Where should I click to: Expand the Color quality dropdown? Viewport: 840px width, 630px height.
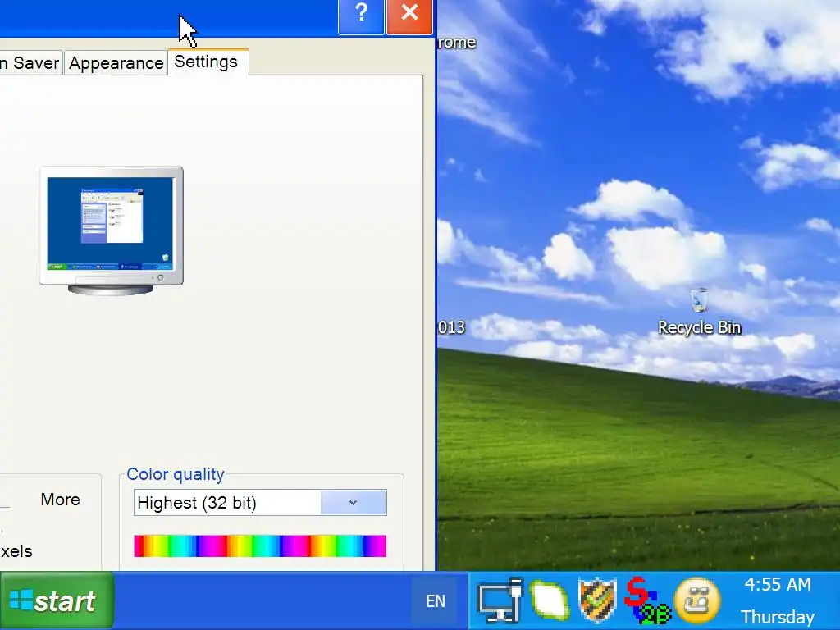(x=353, y=503)
